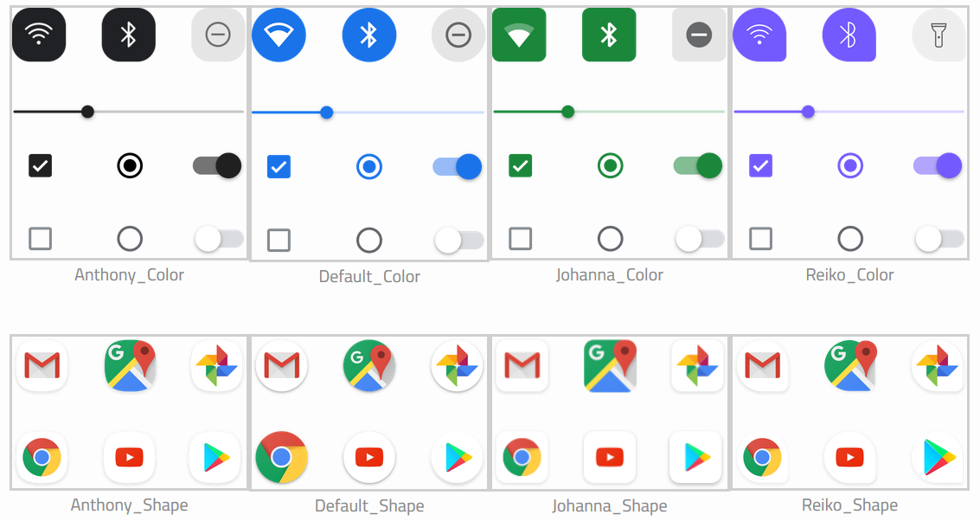
Task: Click the Anthony_Color label
Action: coord(129,274)
